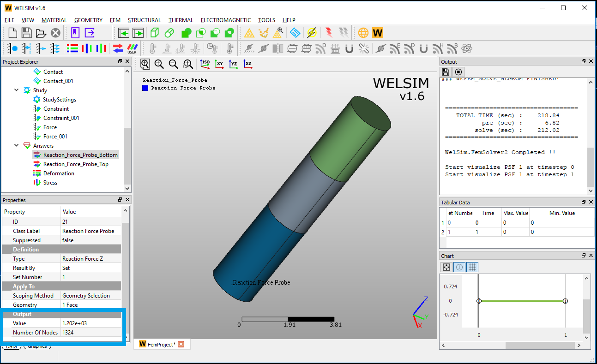Viewport: 597px width, 364px height.
Task: Toggle data point markers in the Chart panel
Action: point(459,267)
